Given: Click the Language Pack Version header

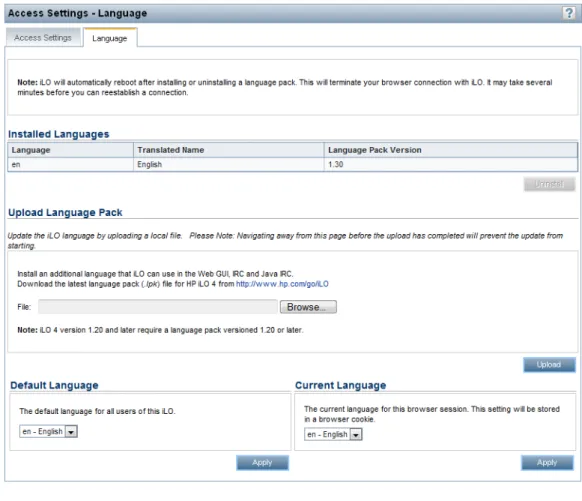Looking at the screenshot, I should [451, 150].
